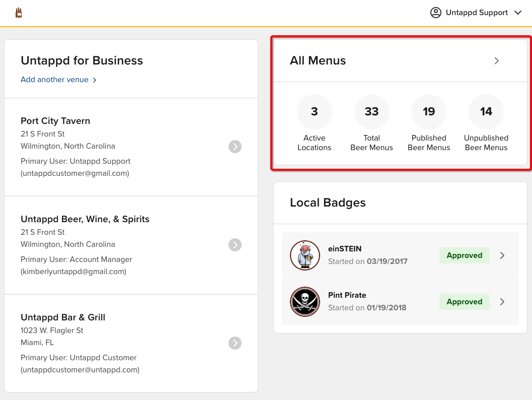Click the Add another venue link

click(58, 80)
